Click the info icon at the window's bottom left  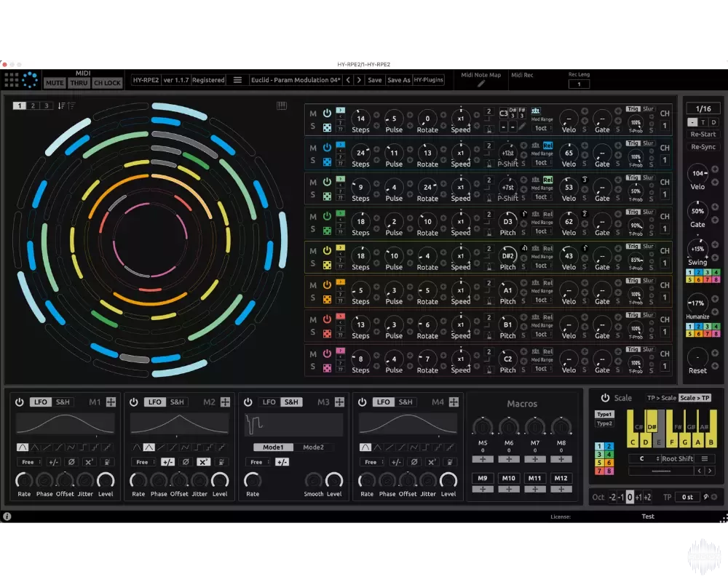click(7, 516)
